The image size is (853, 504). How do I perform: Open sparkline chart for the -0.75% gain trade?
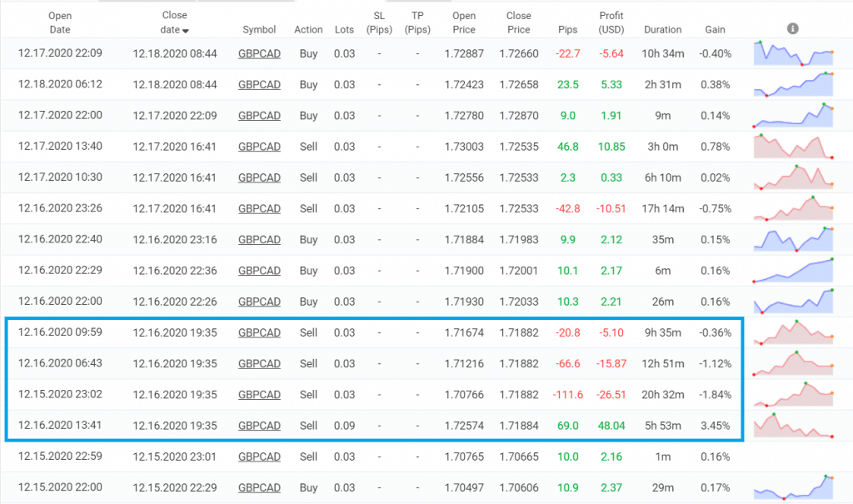click(x=794, y=208)
